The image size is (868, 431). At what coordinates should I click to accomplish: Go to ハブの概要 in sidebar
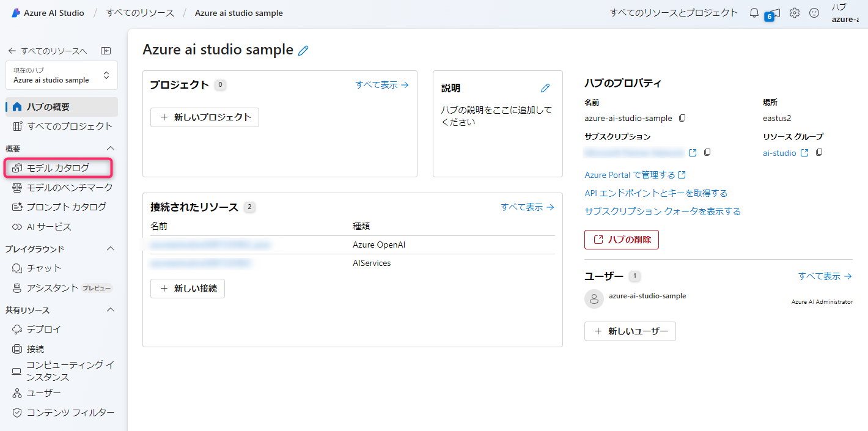pyautogui.click(x=62, y=107)
